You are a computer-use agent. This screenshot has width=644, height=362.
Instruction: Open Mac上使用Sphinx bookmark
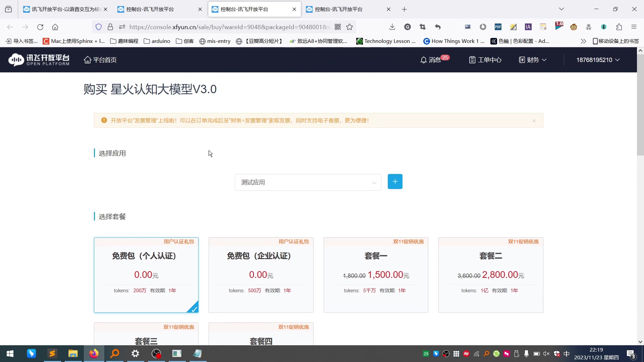pos(74,41)
